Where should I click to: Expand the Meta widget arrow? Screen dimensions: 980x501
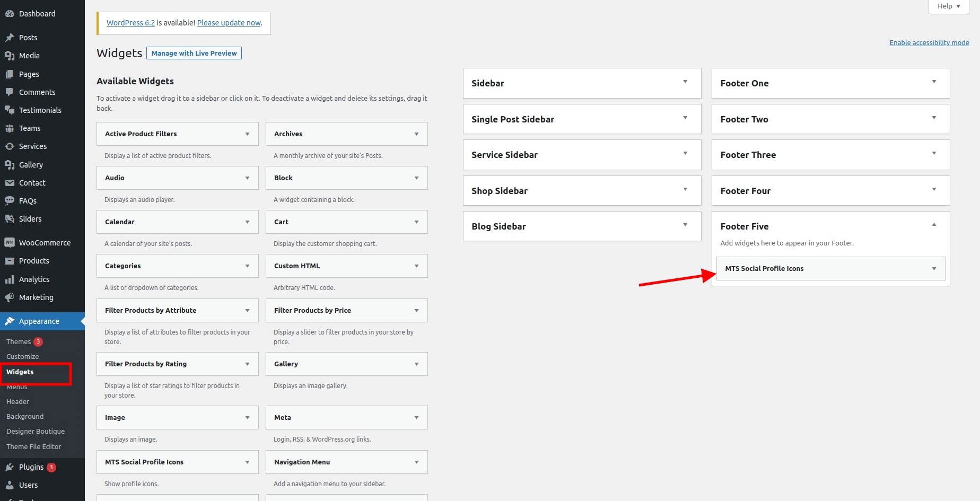click(416, 418)
